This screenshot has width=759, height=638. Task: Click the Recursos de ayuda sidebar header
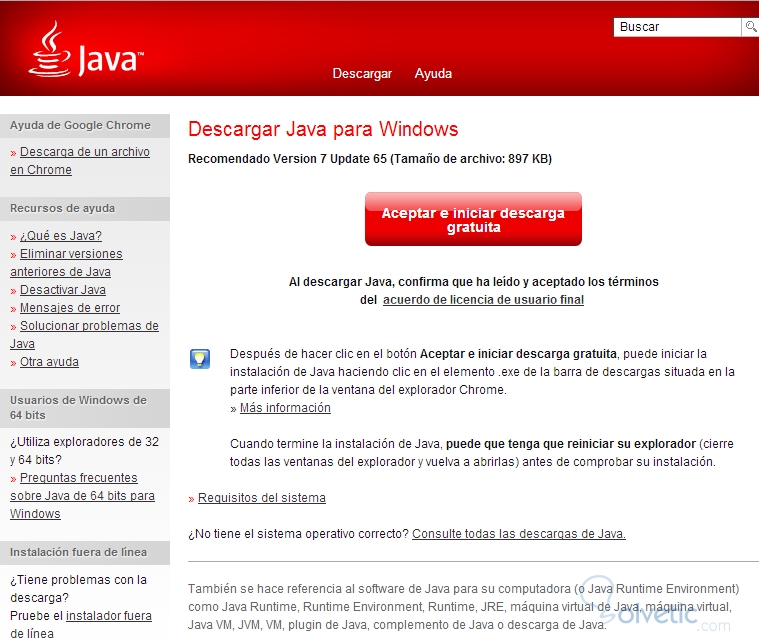click(85, 209)
